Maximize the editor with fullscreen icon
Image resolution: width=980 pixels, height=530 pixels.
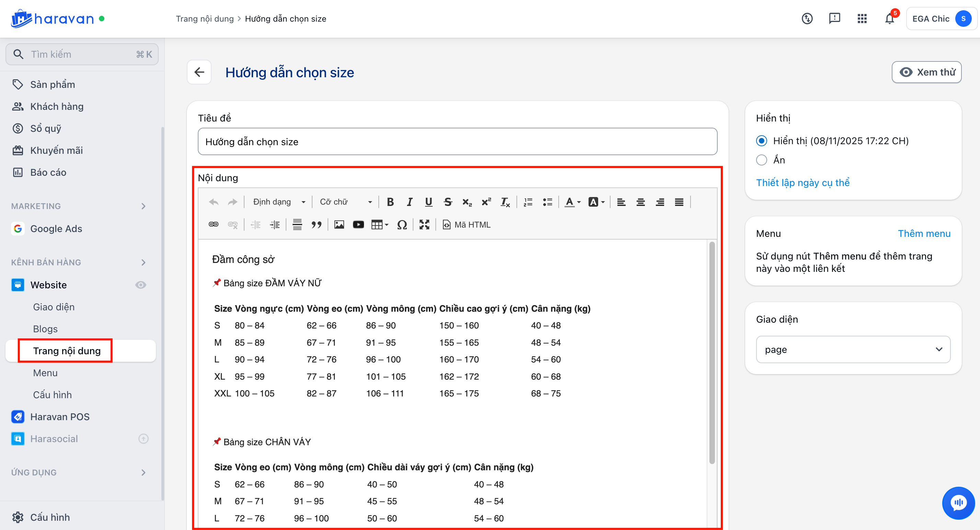pyautogui.click(x=424, y=225)
